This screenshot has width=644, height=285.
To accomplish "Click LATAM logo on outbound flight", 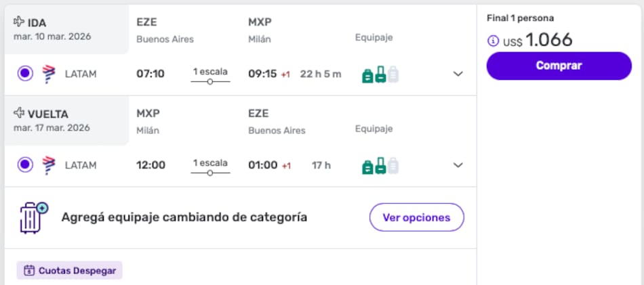I will coord(48,74).
